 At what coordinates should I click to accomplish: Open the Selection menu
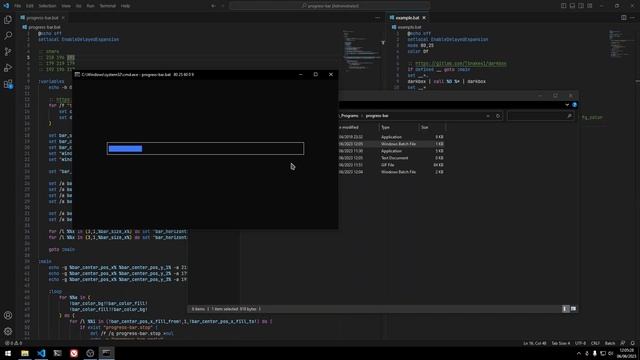(x=47, y=6)
